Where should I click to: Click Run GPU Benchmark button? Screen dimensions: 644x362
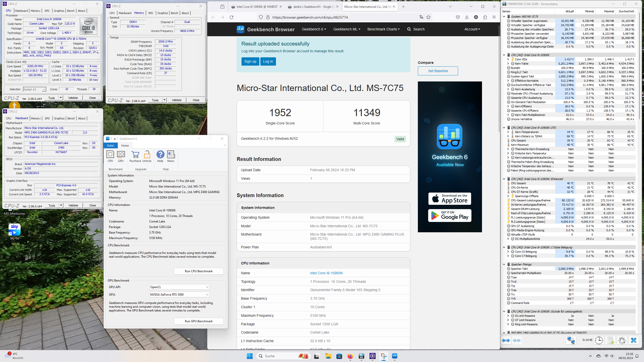199,321
